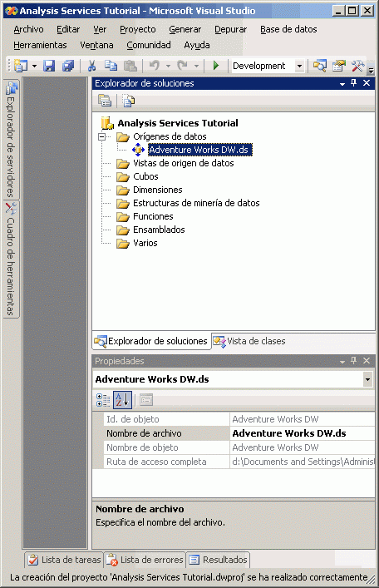Select the Analysis Services Tutorial project node
This screenshot has width=379, height=588.
[178, 123]
